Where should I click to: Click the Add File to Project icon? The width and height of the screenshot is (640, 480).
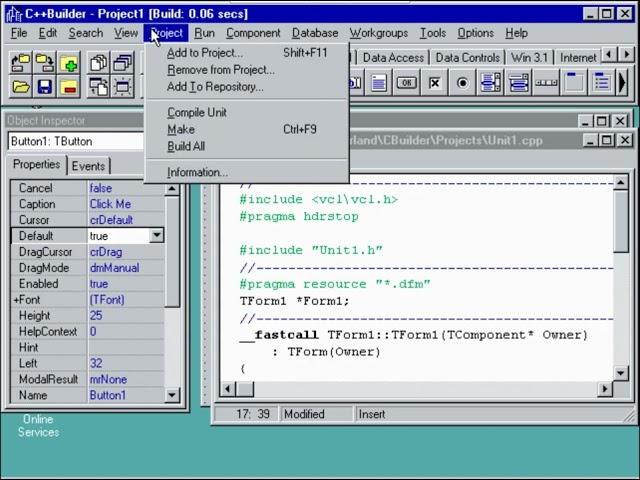[x=68, y=64]
